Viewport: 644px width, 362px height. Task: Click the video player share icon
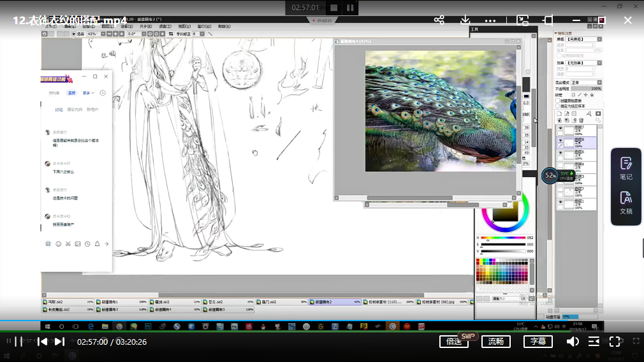439,20
